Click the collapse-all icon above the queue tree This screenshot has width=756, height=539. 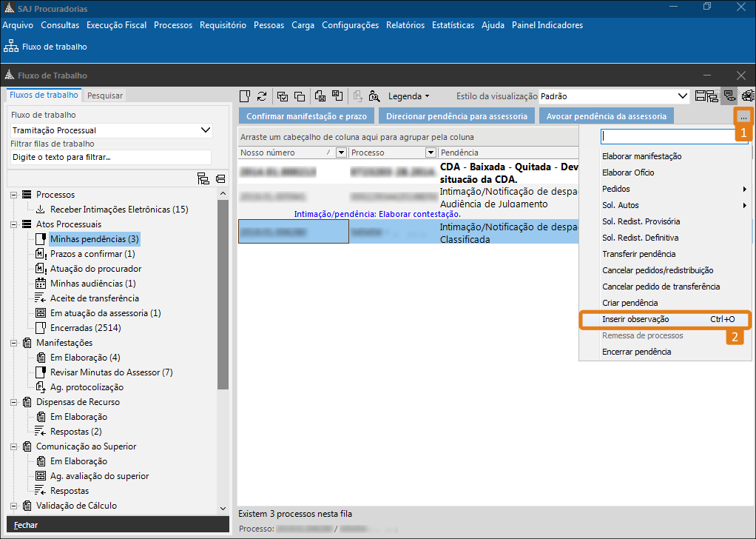[220, 178]
